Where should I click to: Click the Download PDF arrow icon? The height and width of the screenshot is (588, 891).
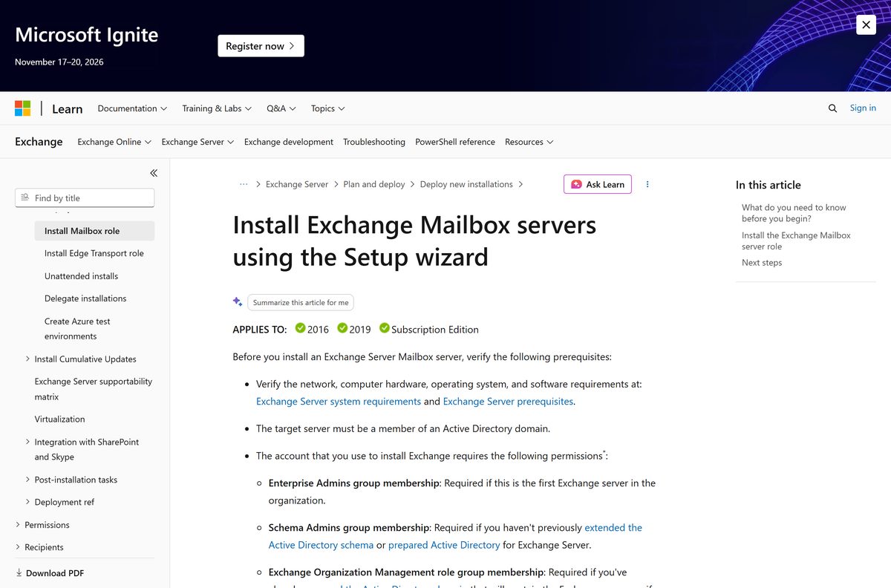point(19,573)
